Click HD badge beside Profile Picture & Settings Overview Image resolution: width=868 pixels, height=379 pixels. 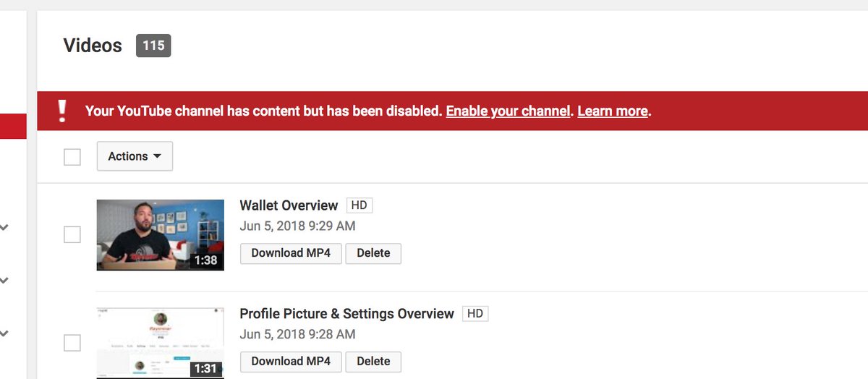click(475, 314)
